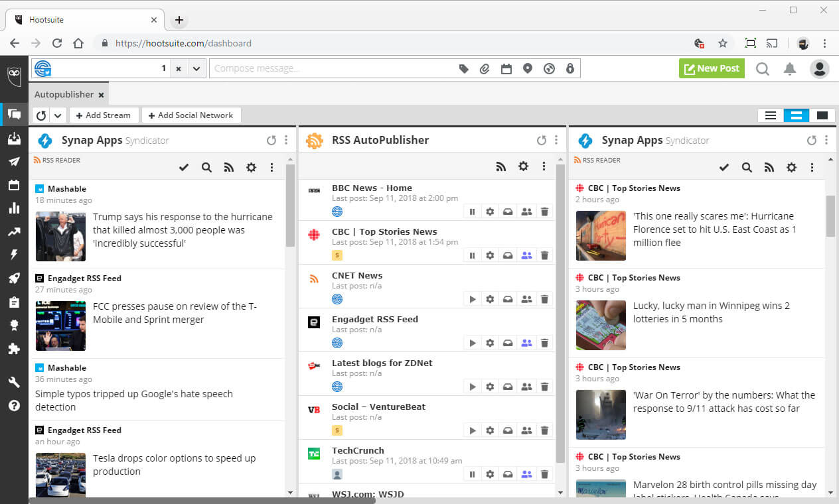Open notifications bell icon
This screenshot has height=504, width=839.
(x=790, y=68)
